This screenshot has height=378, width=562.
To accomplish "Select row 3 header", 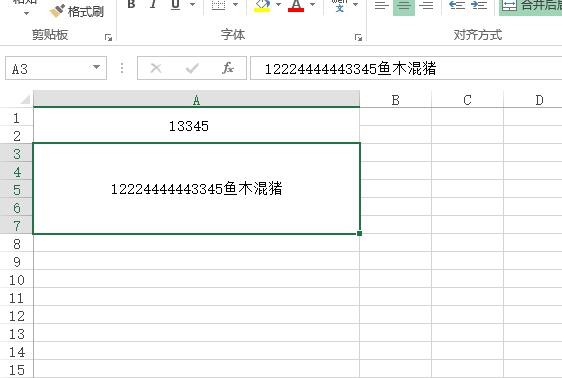I will (x=16, y=154).
